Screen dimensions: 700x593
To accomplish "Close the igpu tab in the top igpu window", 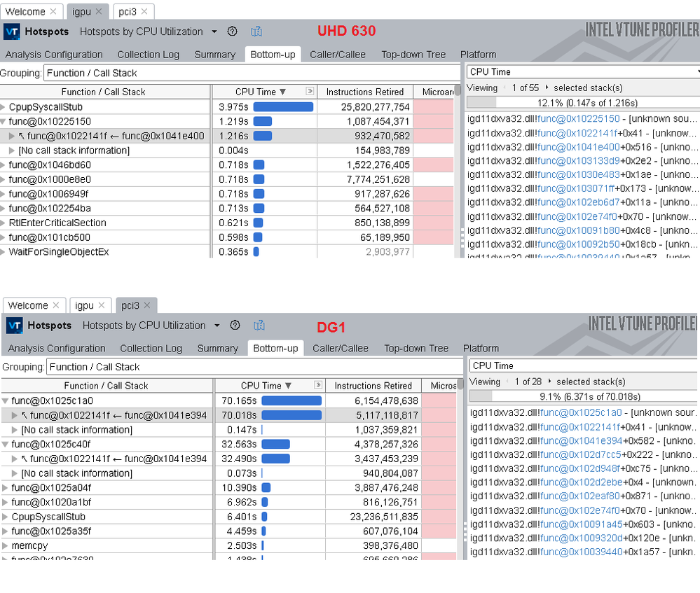I will click(x=99, y=11).
